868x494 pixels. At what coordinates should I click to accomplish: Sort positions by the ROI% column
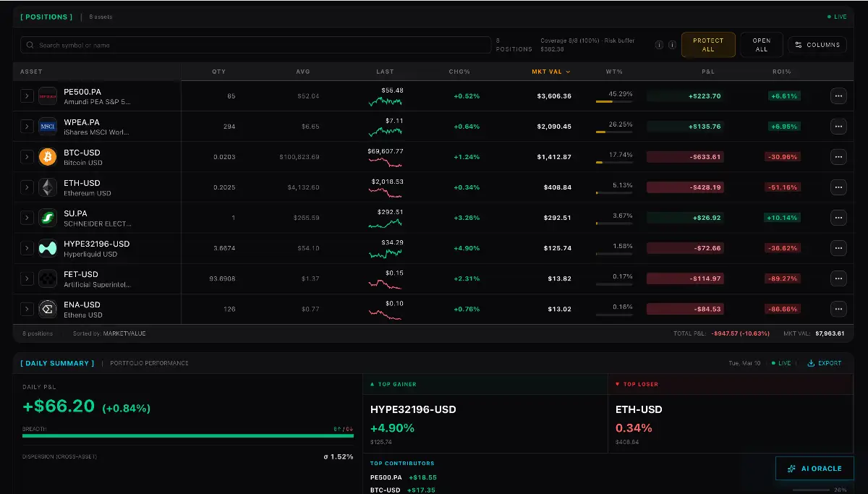coord(782,72)
